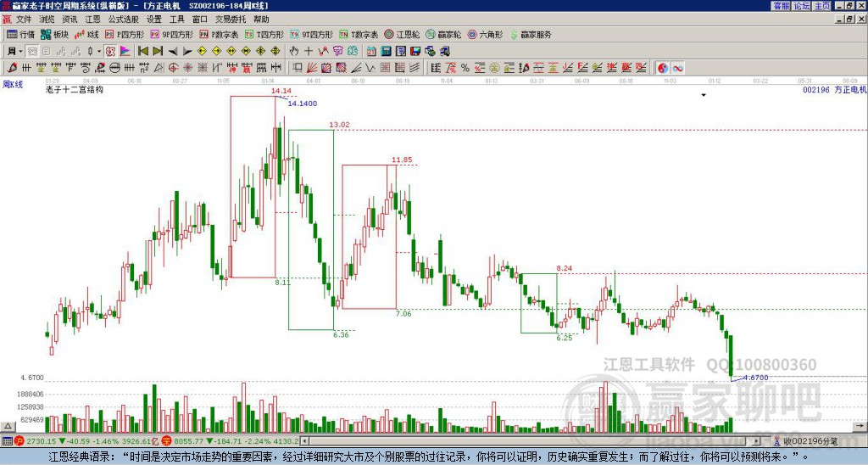Select the percent sign tool
The image size is (868, 465).
pyautogui.click(x=465, y=68)
